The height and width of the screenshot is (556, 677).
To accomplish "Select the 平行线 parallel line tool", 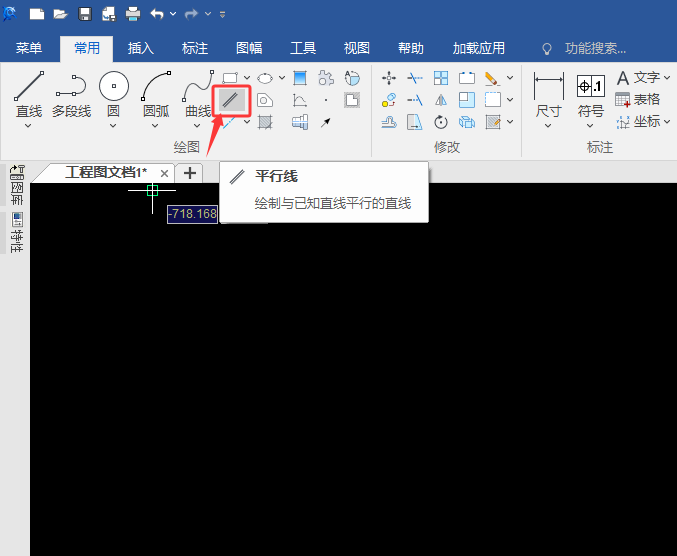I will (231, 101).
